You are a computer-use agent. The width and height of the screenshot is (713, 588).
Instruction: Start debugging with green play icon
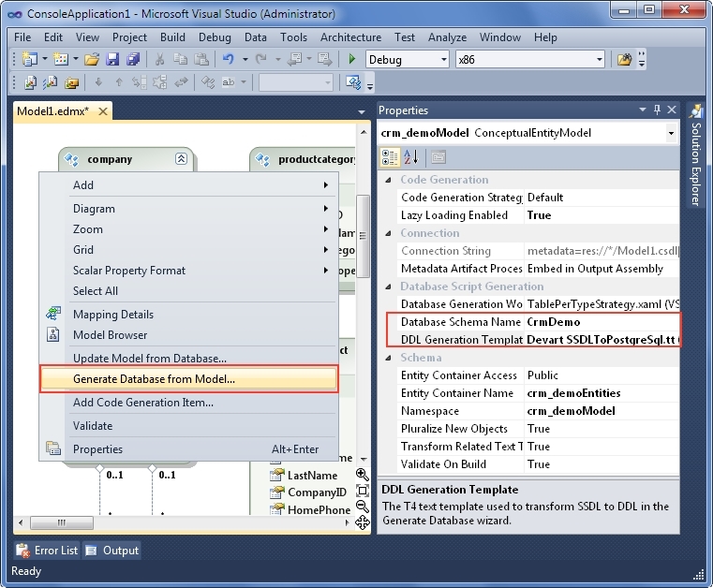pyautogui.click(x=351, y=59)
